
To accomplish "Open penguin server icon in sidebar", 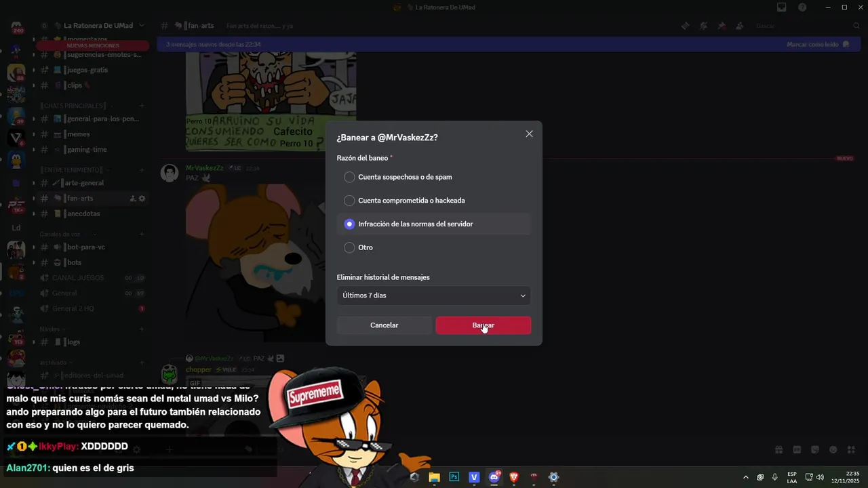I will click(x=16, y=161).
